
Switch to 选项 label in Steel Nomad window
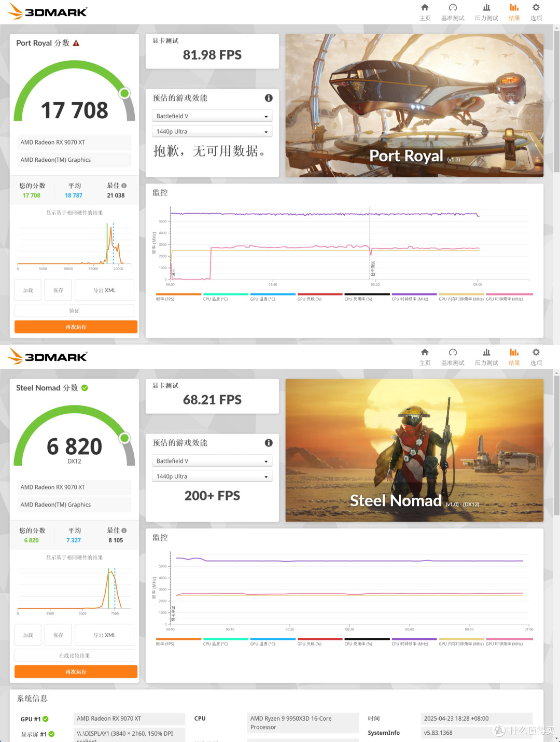coord(536,363)
